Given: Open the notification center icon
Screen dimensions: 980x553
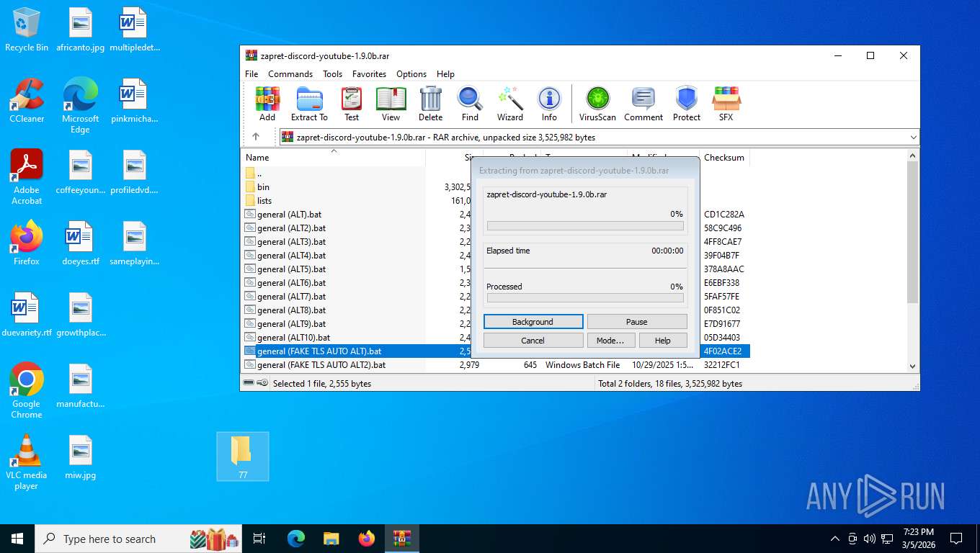Looking at the screenshot, I should pyautogui.click(x=956, y=539).
